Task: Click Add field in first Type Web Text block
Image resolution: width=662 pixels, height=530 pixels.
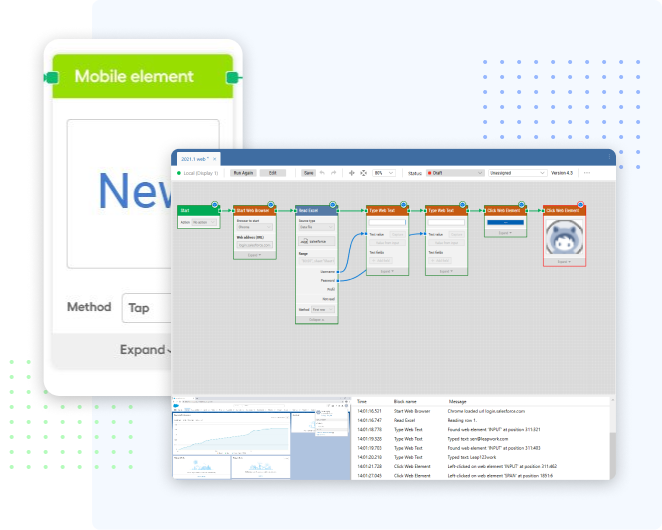Action: (381, 261)
